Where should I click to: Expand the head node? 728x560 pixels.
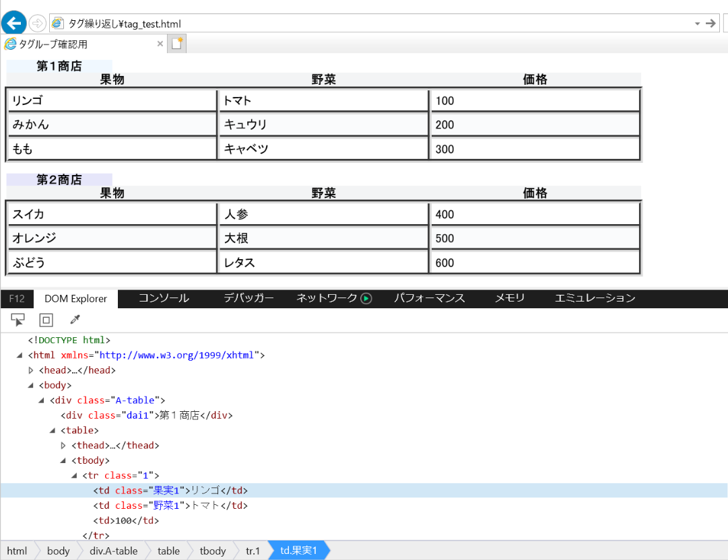tap(31, 370)
